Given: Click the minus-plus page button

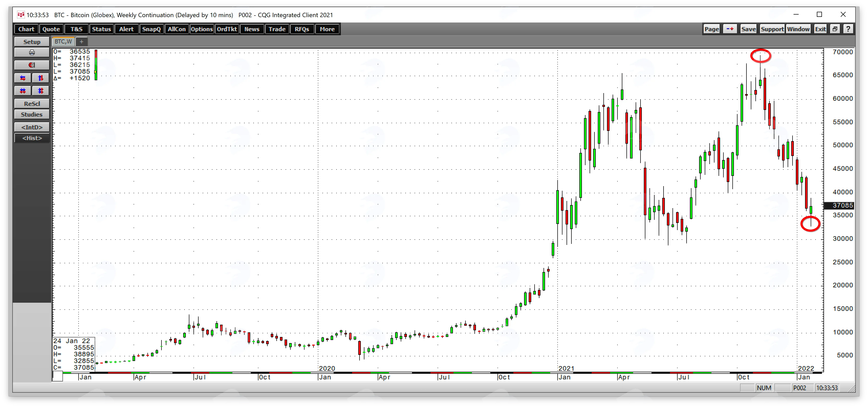Looking at the screenshot, I should point(730,29).
